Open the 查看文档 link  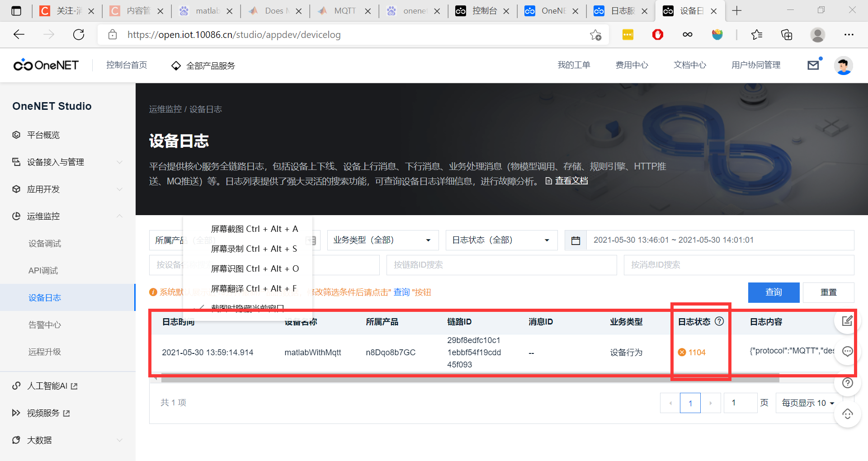[571, 180]
